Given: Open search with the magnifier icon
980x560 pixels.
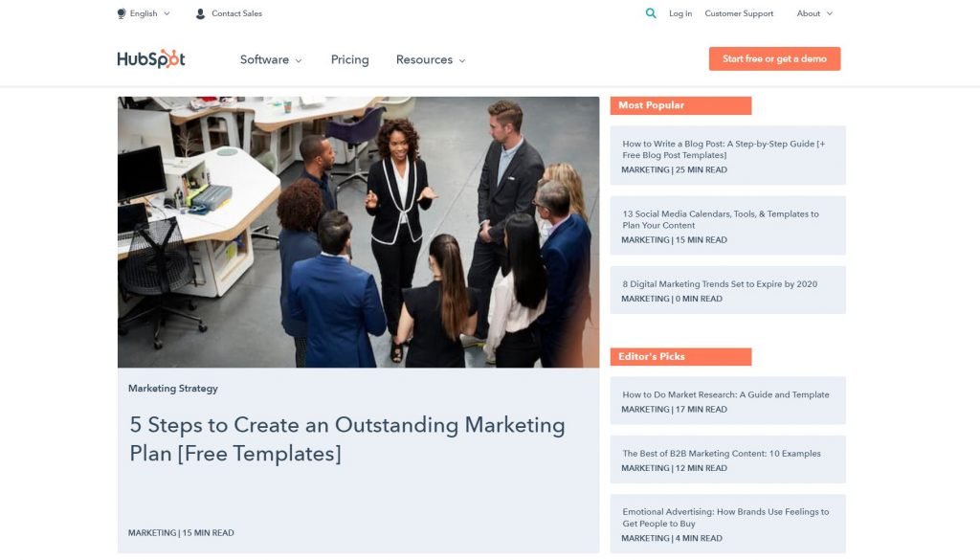Looking at the screenshot, I should click(x=651, y=13).
